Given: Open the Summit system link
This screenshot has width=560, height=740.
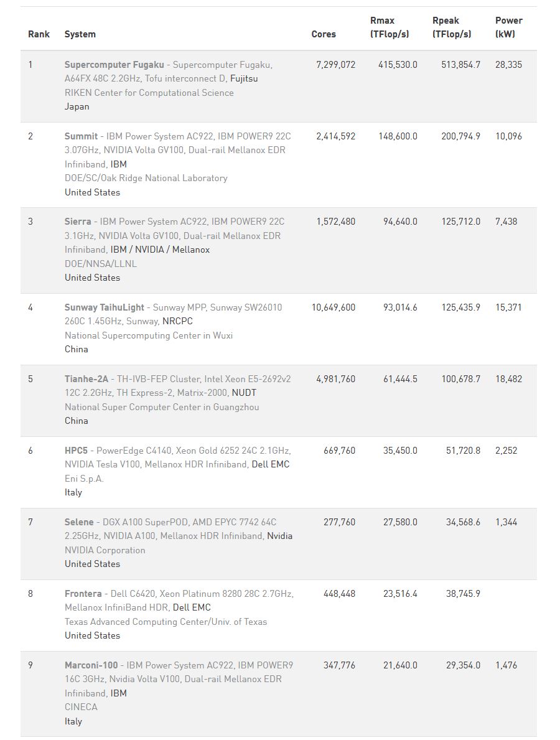Looking at the screenshot, I should click(x=81, y=136).
